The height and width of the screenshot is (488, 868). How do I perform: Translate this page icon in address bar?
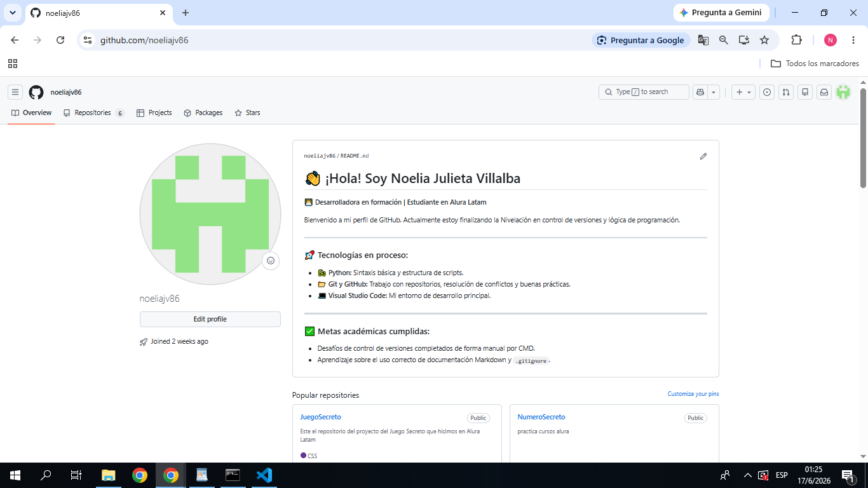703,40
